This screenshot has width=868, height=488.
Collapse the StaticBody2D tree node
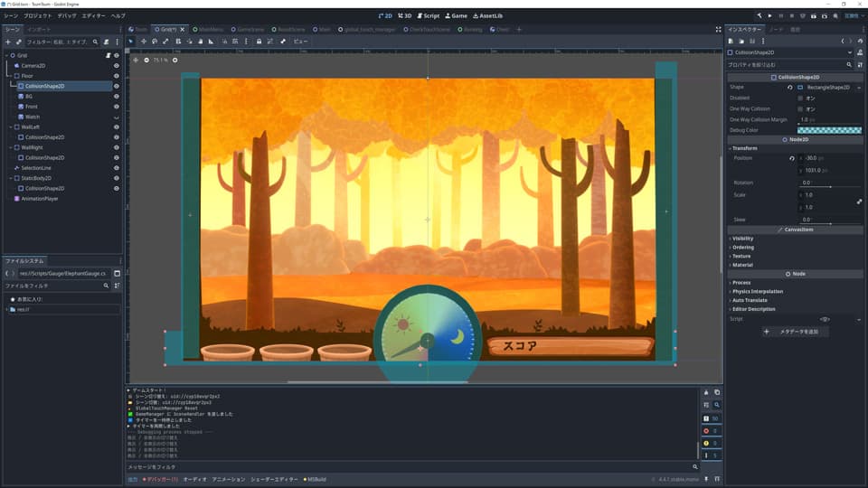[x=11, y=178]
